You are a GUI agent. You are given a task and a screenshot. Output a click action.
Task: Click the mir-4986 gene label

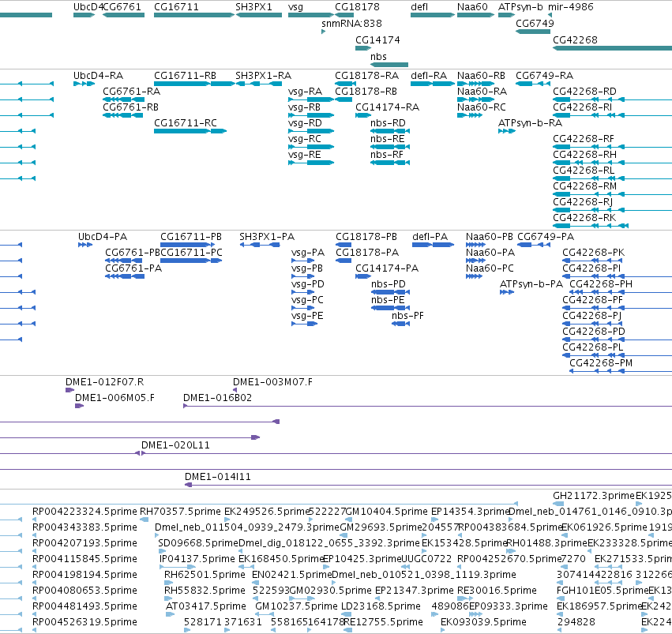570,7
